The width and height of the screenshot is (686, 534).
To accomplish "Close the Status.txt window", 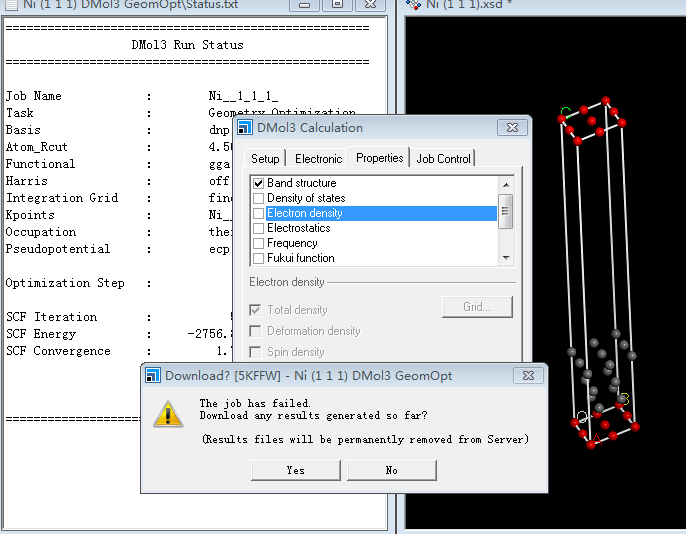I will (x=370, y=5).
